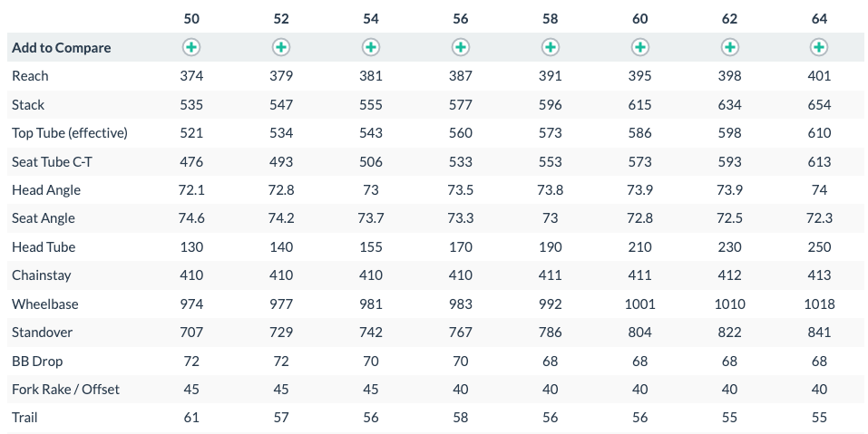The image size is (868, 434).
Task: Click the Add to Compare label
Action: 62,47
